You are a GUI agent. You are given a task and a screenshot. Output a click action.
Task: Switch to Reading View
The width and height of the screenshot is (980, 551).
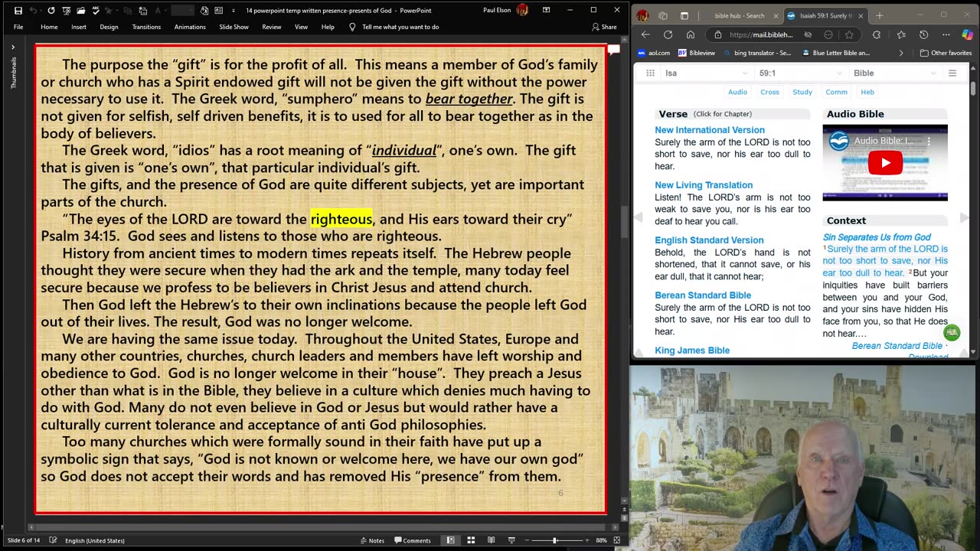point(491,540)
